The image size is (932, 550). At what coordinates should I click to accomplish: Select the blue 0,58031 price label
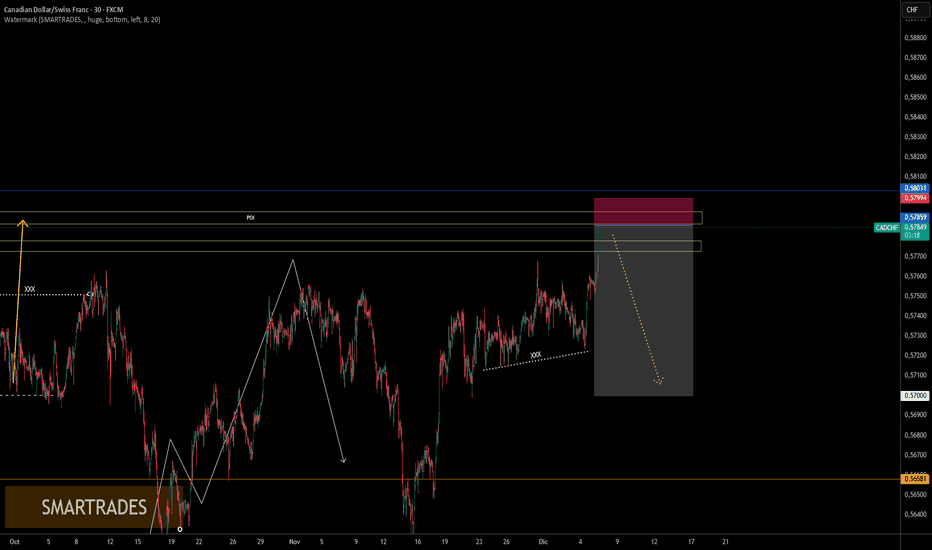click(x=915, y=188)
